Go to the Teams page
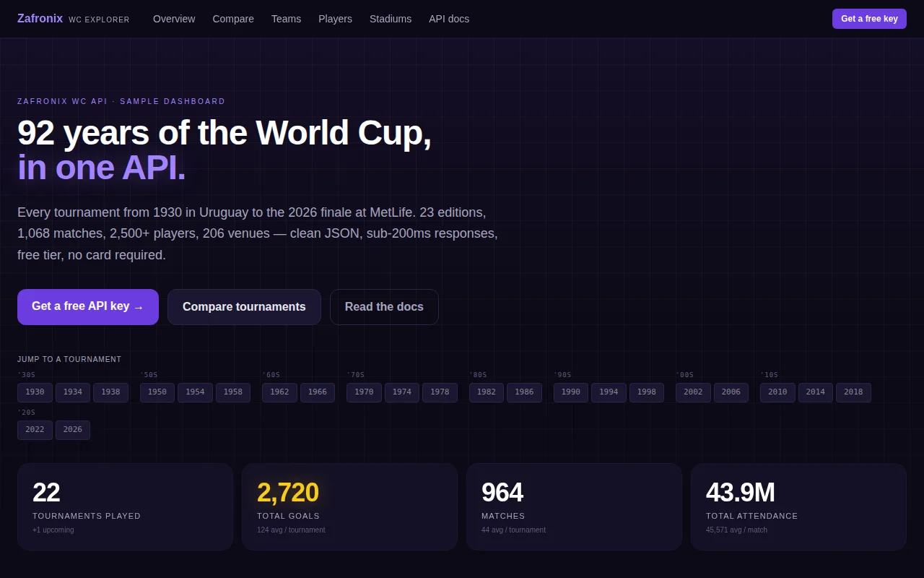The height and width of the screenshot is (578, 924). (x=286, y=19)
